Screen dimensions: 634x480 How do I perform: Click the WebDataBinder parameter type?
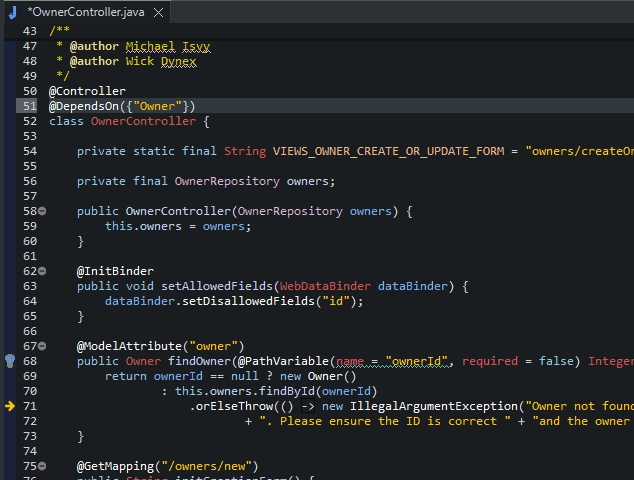(x=325, y=286)
